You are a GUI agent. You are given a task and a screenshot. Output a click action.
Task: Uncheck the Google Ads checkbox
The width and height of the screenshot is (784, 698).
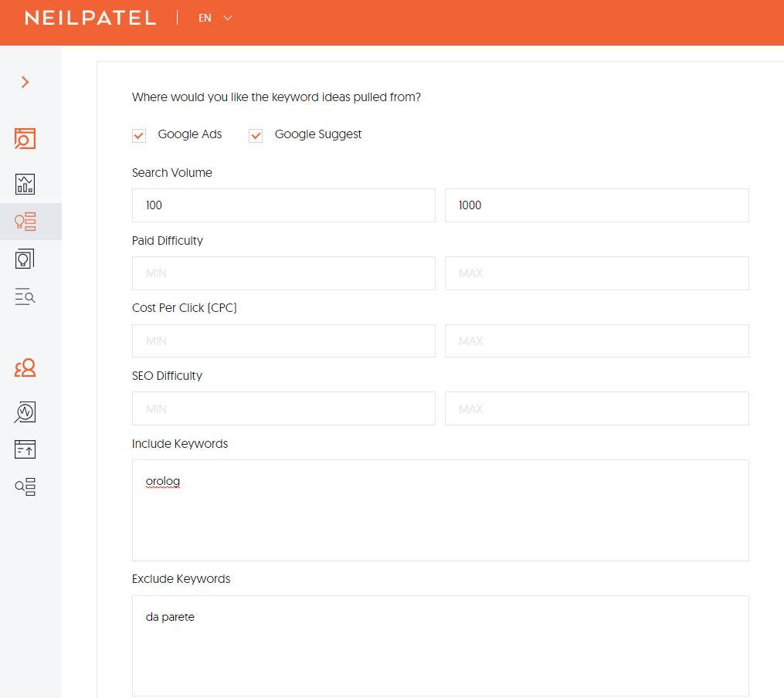(139, 135)
